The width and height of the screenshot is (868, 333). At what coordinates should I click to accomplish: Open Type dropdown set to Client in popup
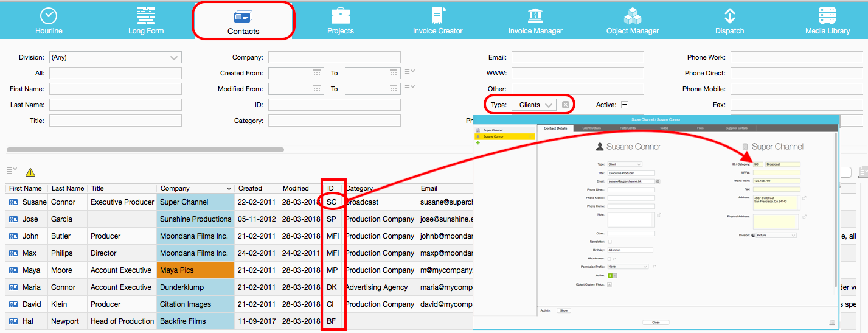(625, 164)
